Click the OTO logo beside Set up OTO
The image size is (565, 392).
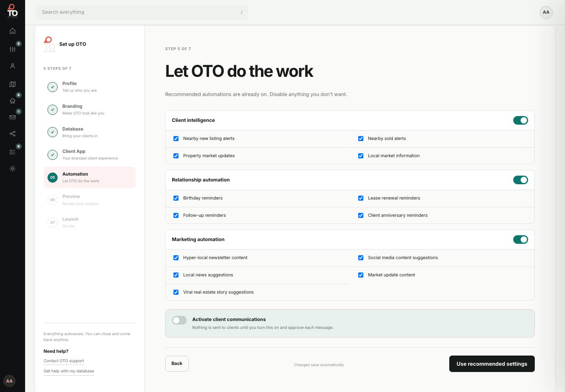pos(49,44)
